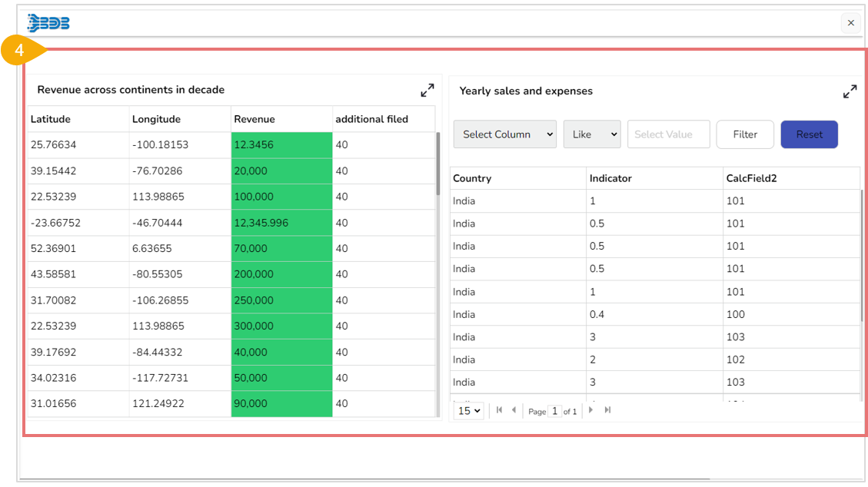The height and width of the screenshot is (487, 868).
Task: Click the page number input box
Action: [555, 411]
